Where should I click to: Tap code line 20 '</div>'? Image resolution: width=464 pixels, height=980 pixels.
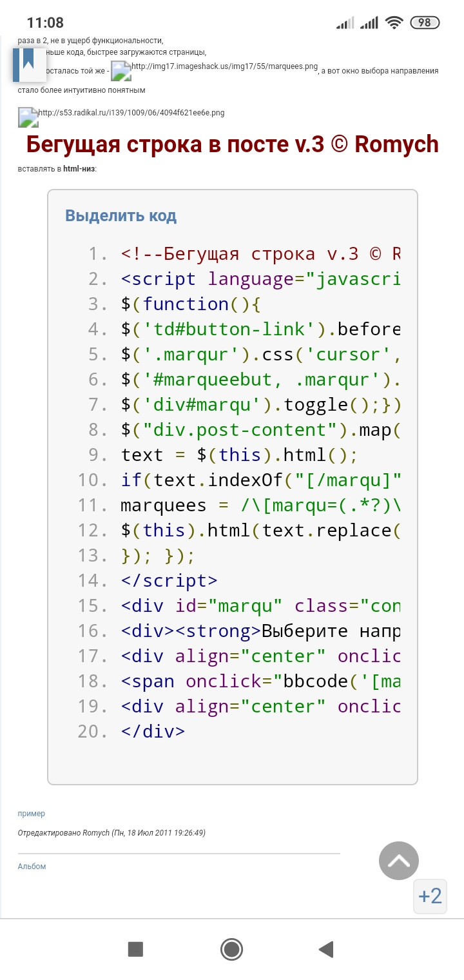(153, 732)
